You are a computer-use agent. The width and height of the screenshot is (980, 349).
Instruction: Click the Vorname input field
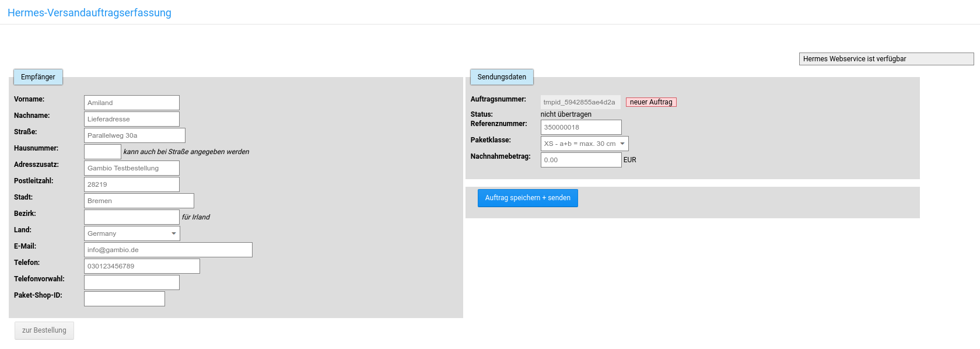pos(131,103)
